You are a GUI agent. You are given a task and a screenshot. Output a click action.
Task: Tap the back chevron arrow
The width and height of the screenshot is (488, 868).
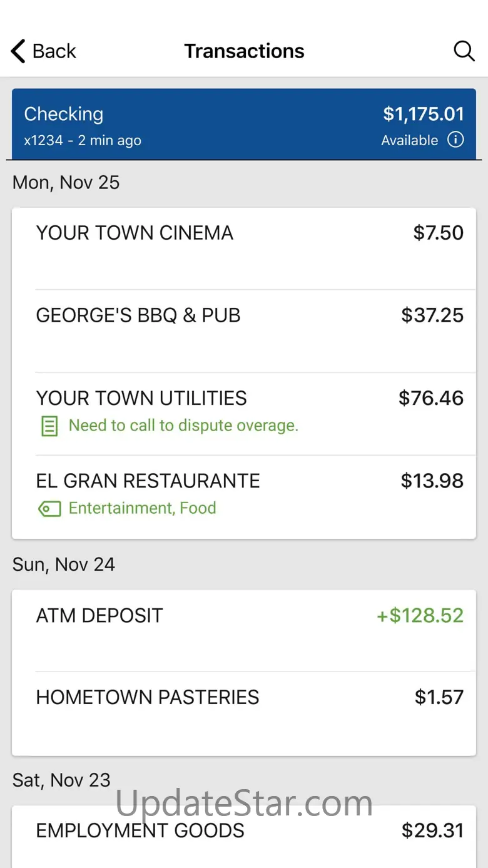tap(18, 51)
